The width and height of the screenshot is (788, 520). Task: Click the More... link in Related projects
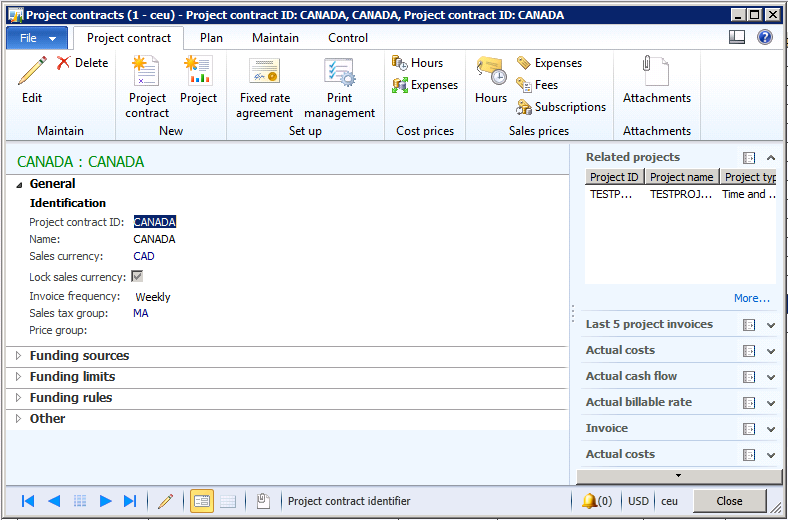pos(751,298)
